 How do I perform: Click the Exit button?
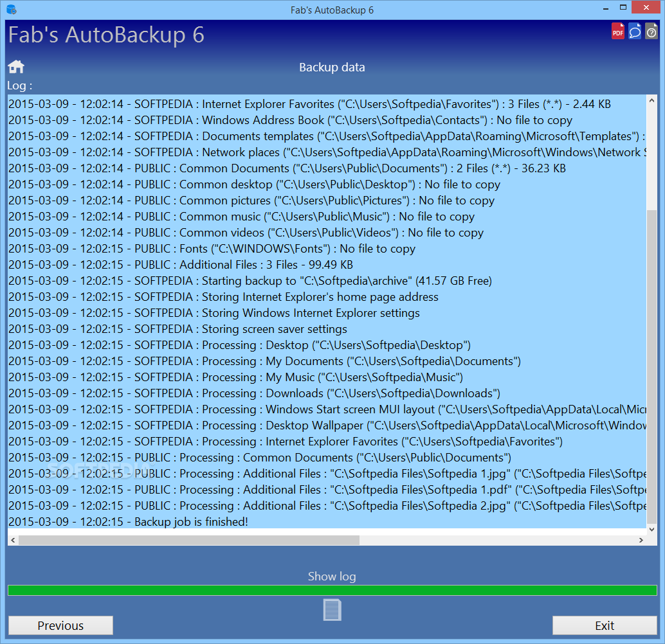tap(605, 625)
